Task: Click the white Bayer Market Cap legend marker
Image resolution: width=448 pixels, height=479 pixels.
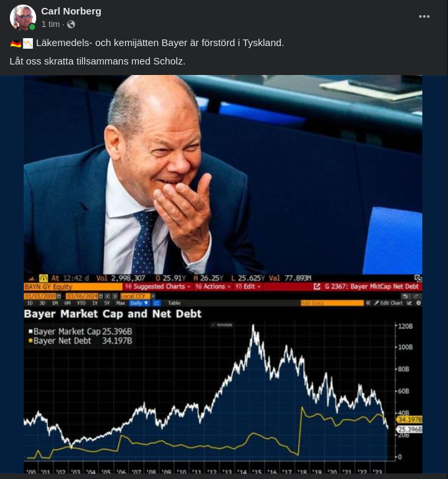Action: pos(30,332)
